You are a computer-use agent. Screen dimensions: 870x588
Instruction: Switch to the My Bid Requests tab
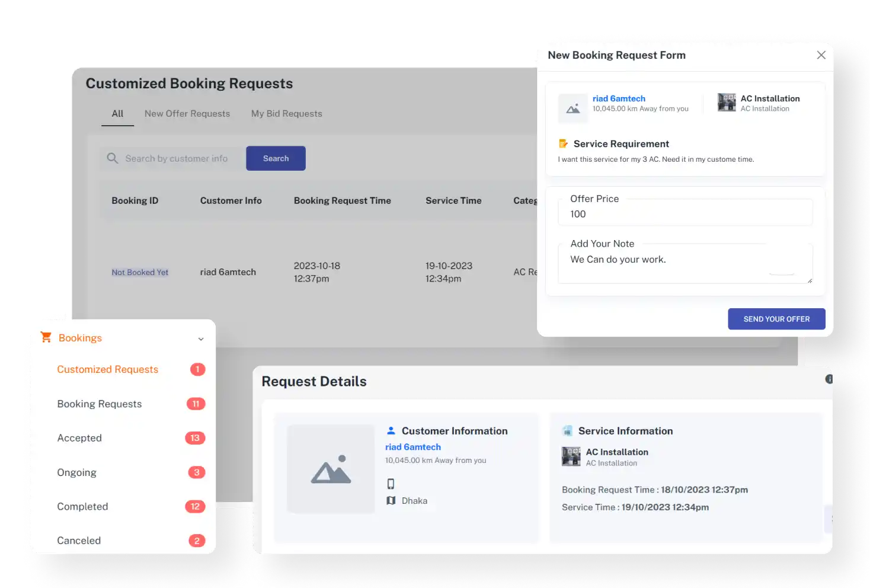coord(287,114)
